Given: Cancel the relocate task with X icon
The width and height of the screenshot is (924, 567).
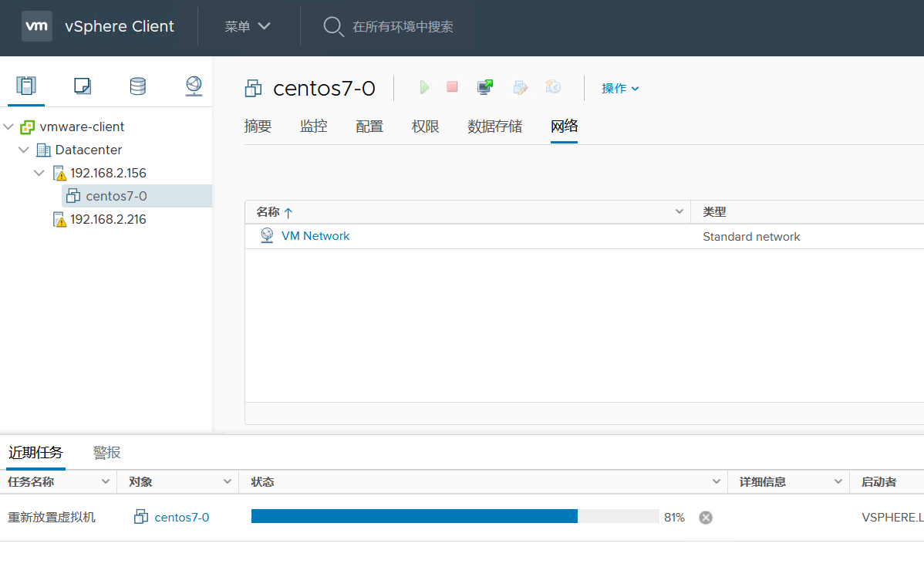Looking at the screenshot, I should click(706, 518).
